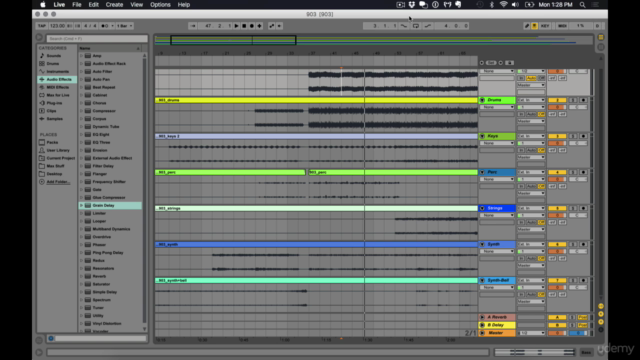Toggle the computer MIDI keyboard icon
Screen dimensions: 640x360
click(534, 26)
